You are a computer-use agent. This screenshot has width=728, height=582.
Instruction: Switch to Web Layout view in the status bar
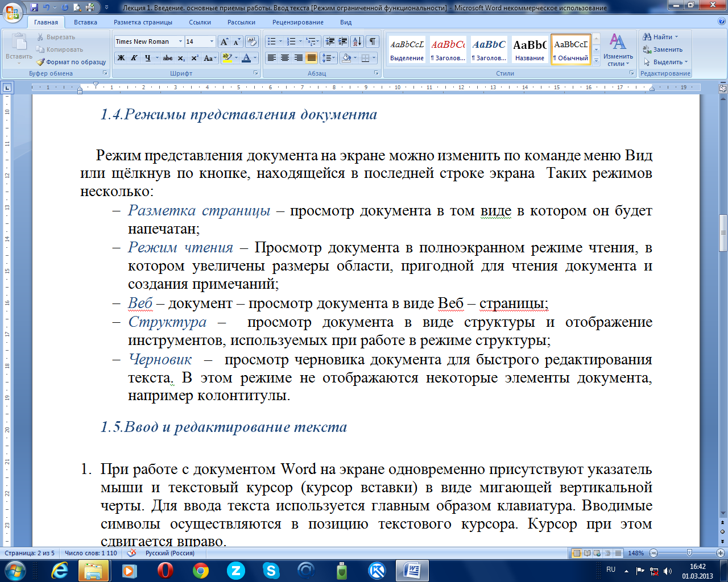click(597, 553)
